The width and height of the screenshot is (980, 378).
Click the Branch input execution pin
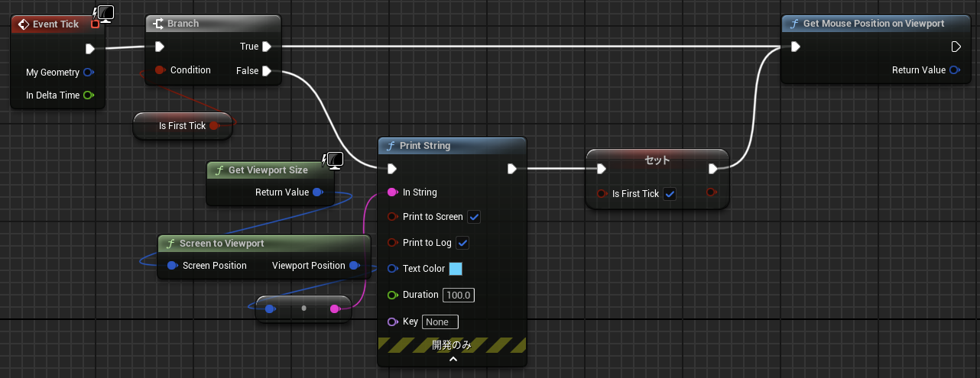coord(159,47)
